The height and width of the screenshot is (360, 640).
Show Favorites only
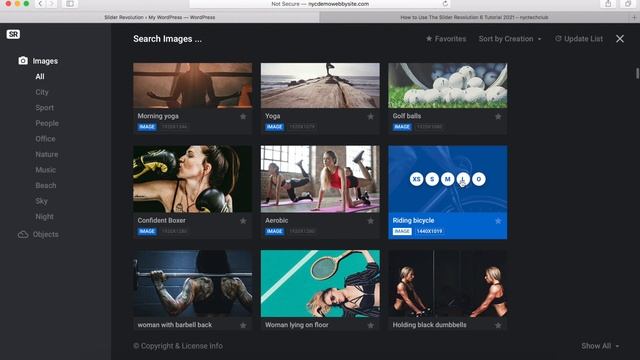[446, 39]
